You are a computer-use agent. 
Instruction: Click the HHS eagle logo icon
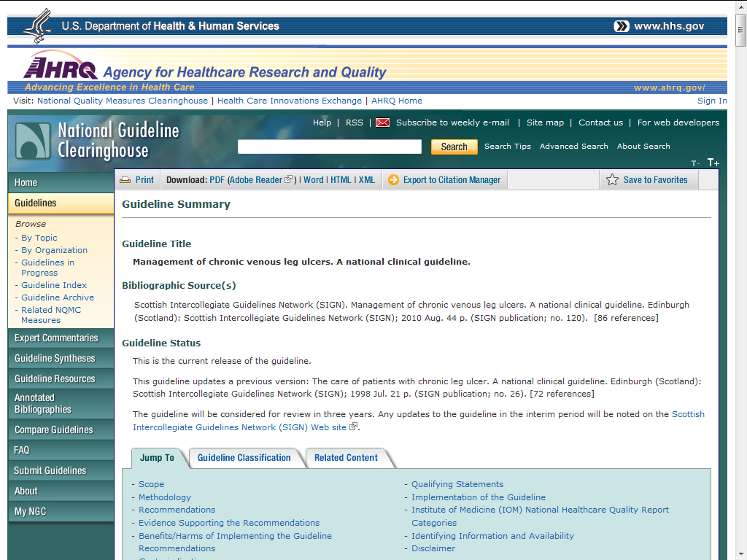(x=38, y=26)
